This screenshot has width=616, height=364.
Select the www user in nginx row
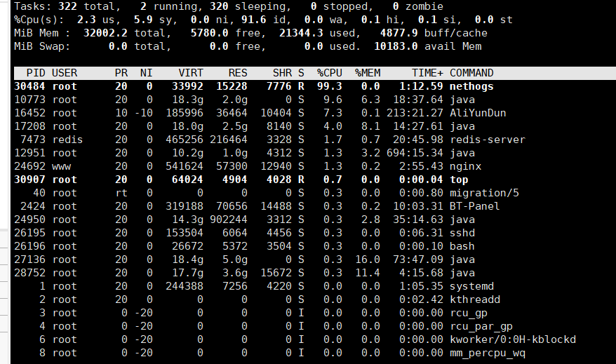tap(61, 166)
